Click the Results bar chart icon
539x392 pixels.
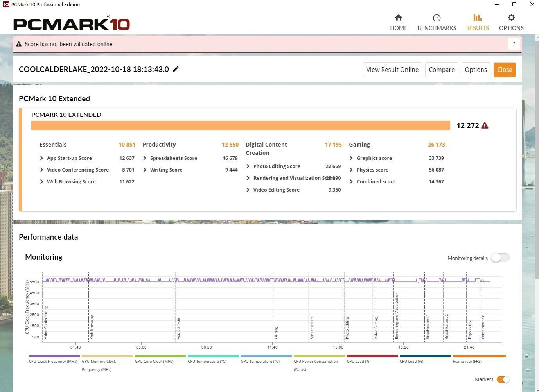(x=477, y=18)
